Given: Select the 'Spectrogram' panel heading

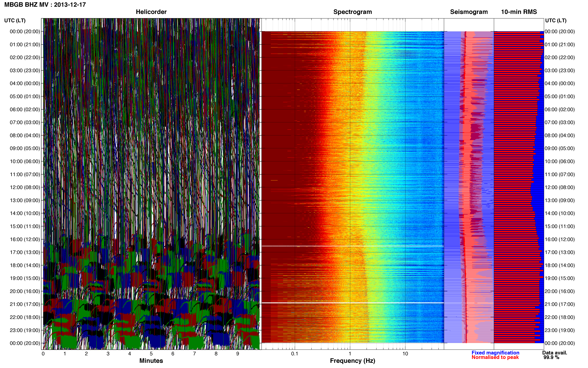Looking at the screenshot, I should pos(352,12).
